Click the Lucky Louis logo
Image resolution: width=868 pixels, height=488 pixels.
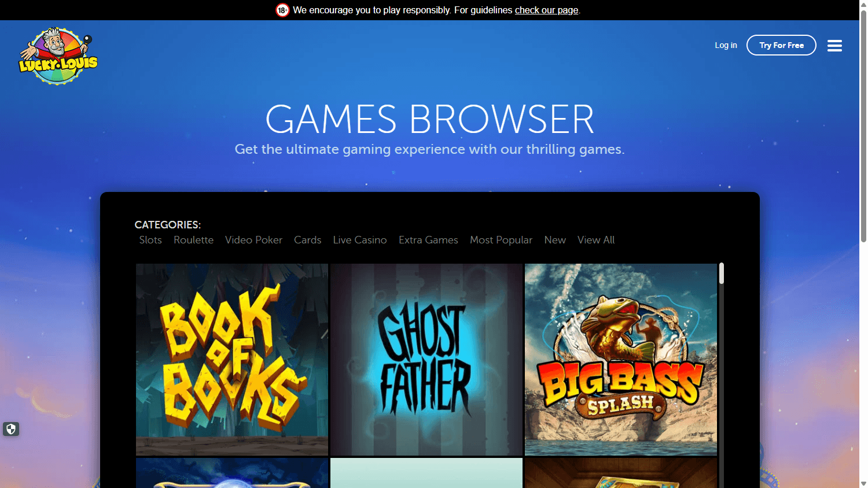tap(58, 56)
